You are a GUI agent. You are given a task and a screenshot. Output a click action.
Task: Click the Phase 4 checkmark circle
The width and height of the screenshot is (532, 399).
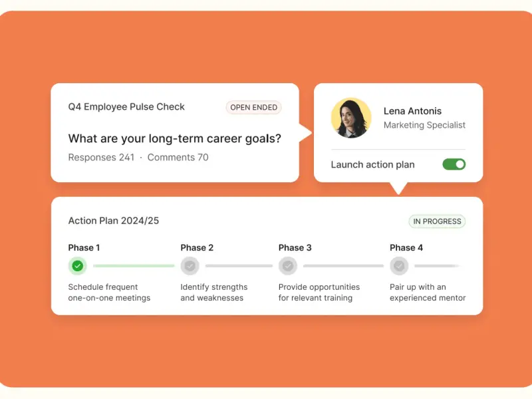pos(399,266)
